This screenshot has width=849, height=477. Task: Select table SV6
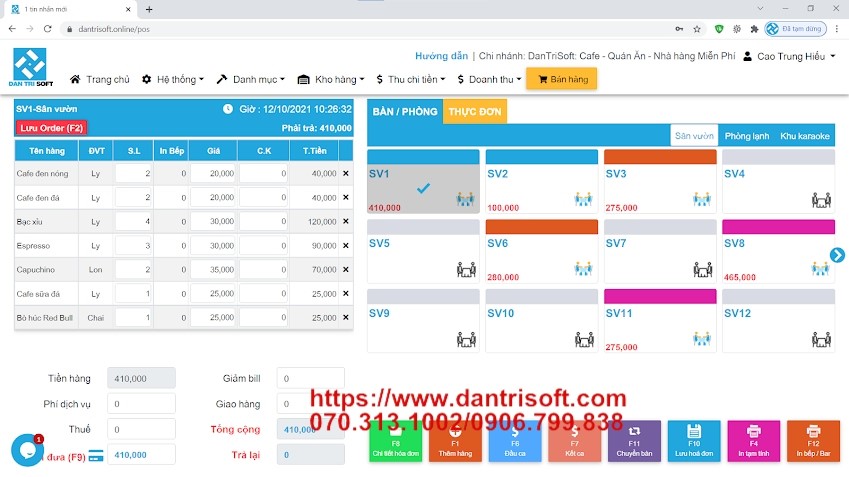pos(541,251)
